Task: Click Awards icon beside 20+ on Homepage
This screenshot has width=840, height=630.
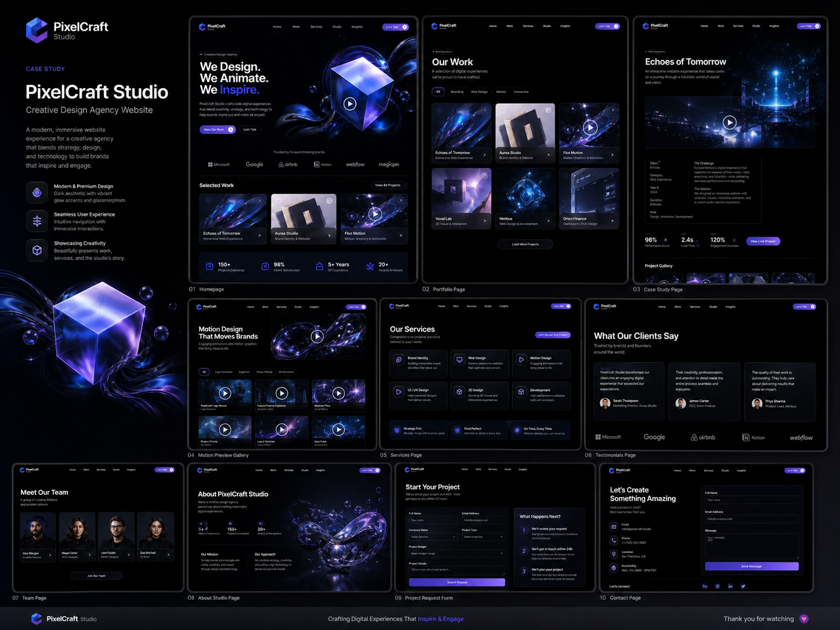Action: tap(370, 266)
